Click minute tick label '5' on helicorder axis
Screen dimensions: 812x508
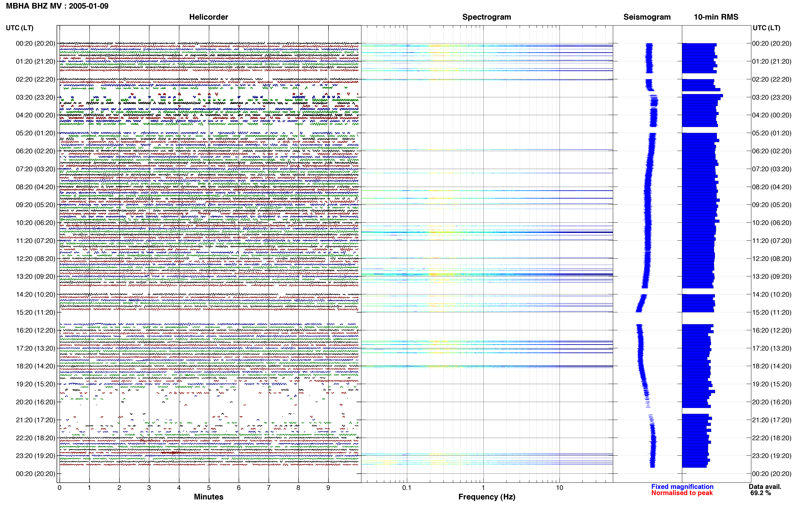pos(209,487)
